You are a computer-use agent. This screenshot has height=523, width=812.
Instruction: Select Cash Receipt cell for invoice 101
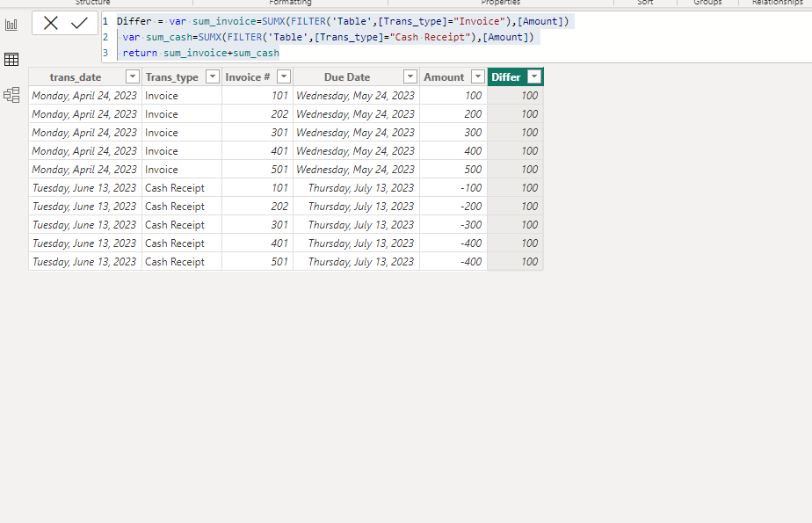tap(182, 188)
